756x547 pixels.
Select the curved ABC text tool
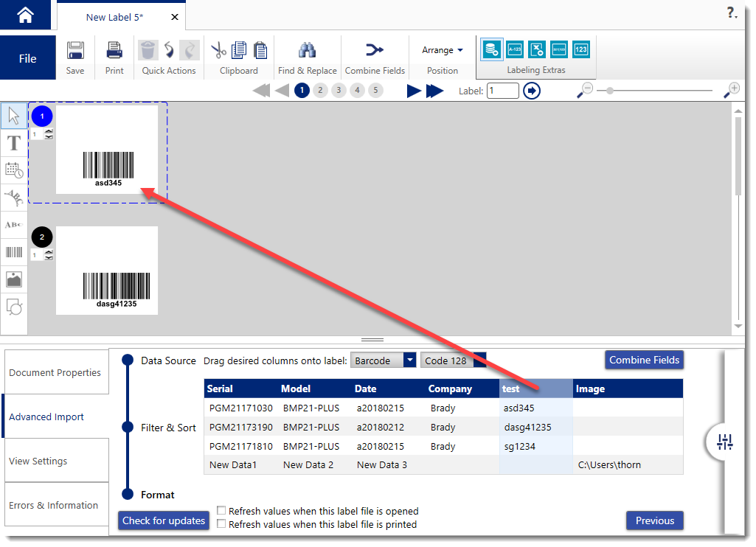tap(14, 198)
